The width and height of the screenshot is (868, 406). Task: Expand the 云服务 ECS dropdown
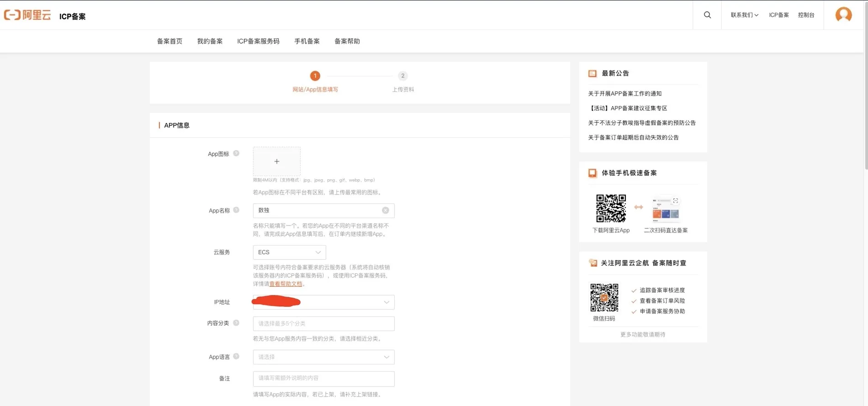click(x=289, y=252)
